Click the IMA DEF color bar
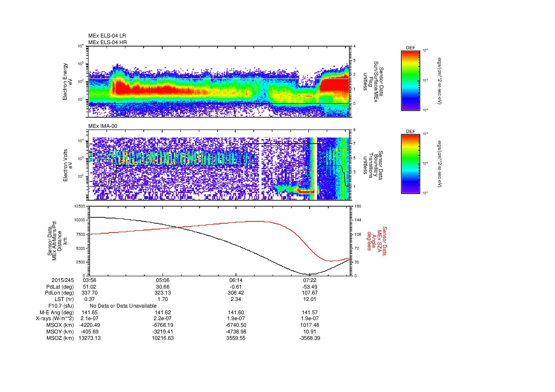 point(410,164)
